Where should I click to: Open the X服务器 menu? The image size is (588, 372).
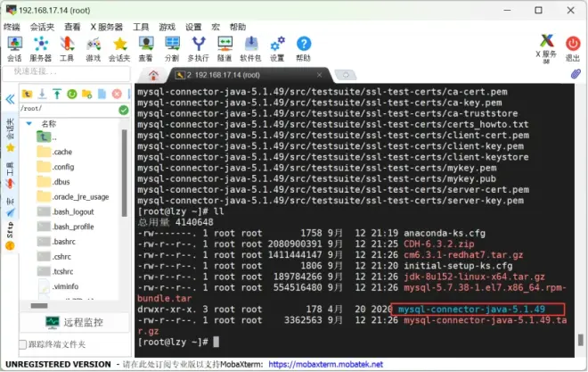pos(107,27)
